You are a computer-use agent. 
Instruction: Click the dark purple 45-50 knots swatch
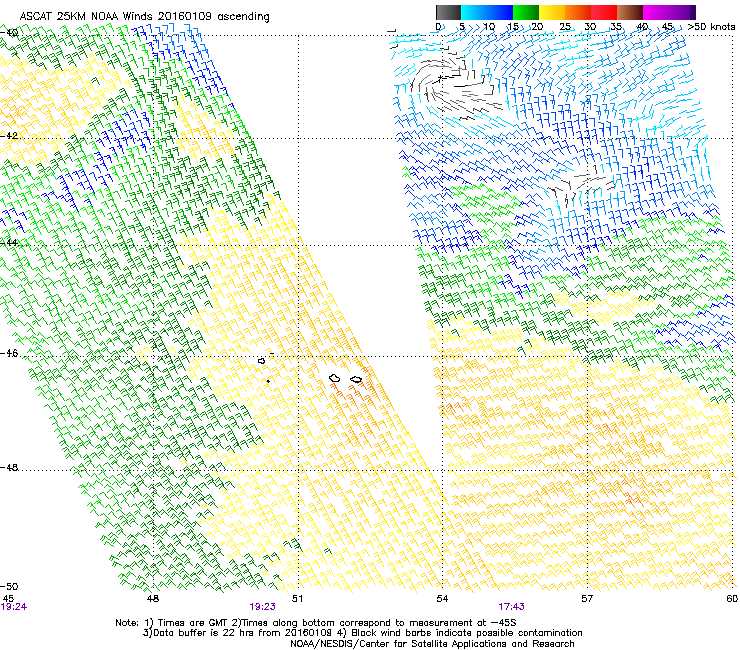pos(682,12)
